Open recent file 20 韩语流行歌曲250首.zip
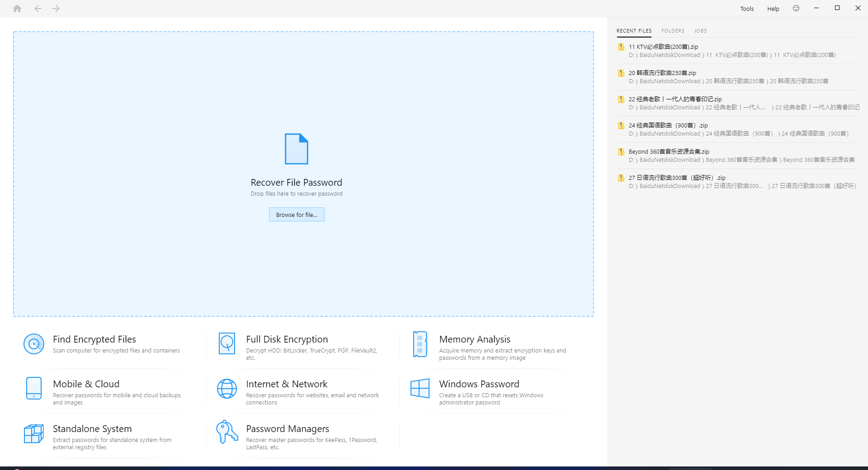Screen dimensions: 868x470 tap(662, 73)
